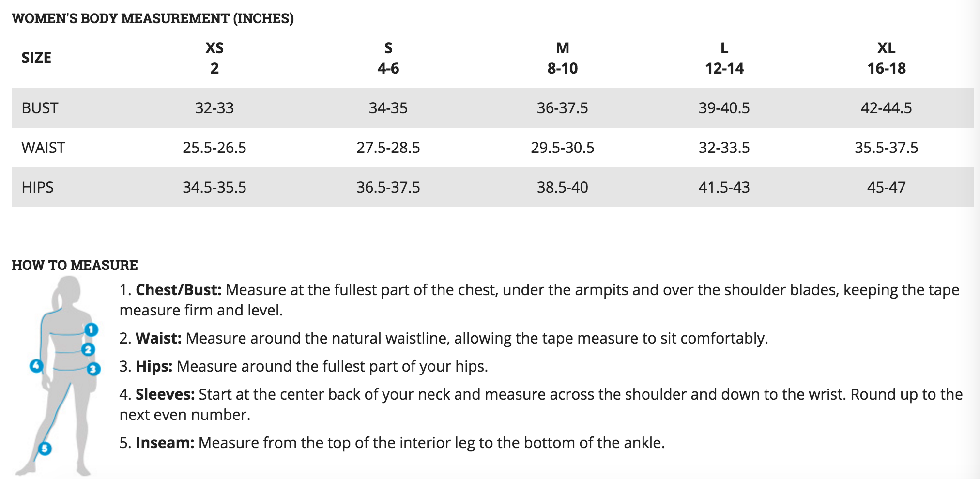The height and width of the screenshot is (479, 980).
Task: Select the L 12-14 size column header
Action: pyautogui.click(x=724, y=58)
